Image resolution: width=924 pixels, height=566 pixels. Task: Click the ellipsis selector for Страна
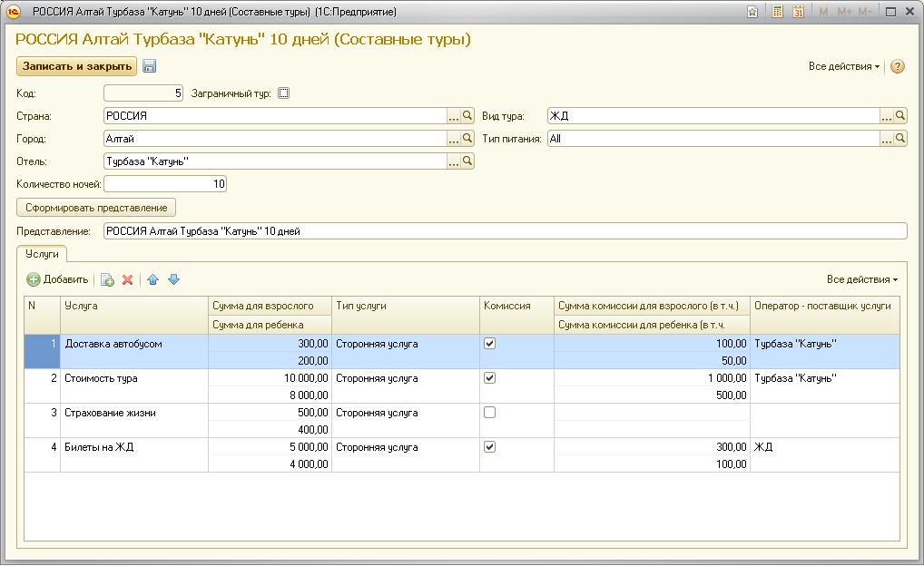point(454,116)
